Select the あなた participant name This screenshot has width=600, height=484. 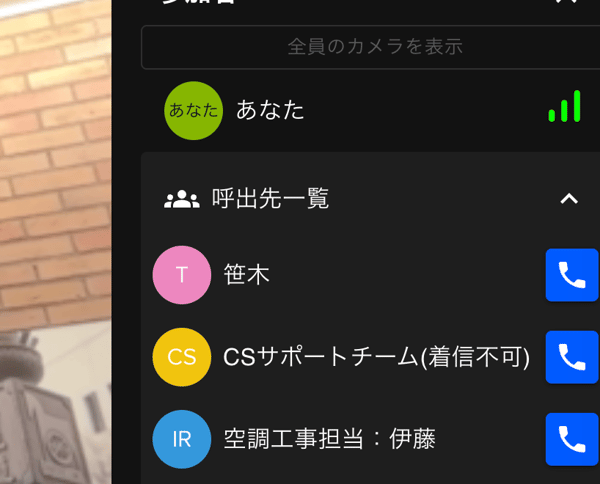tap(270, 110)
